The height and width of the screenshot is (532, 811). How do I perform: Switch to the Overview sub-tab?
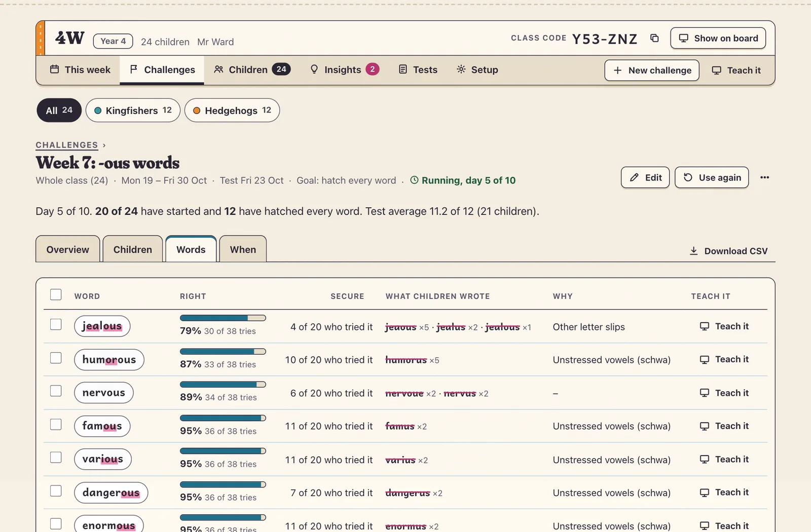coord(68,249)
